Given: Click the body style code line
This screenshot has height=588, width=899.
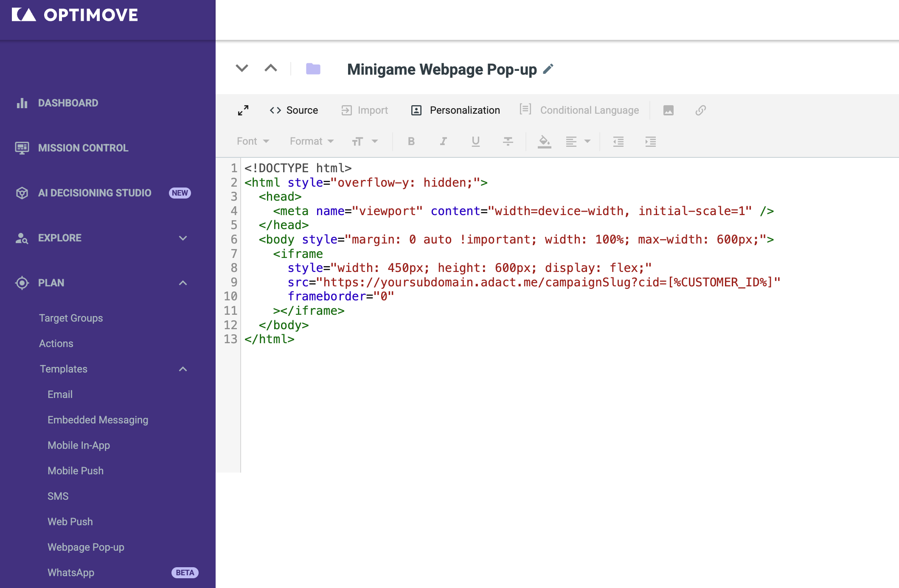Looking at the screenshot, I should [517, 239].
